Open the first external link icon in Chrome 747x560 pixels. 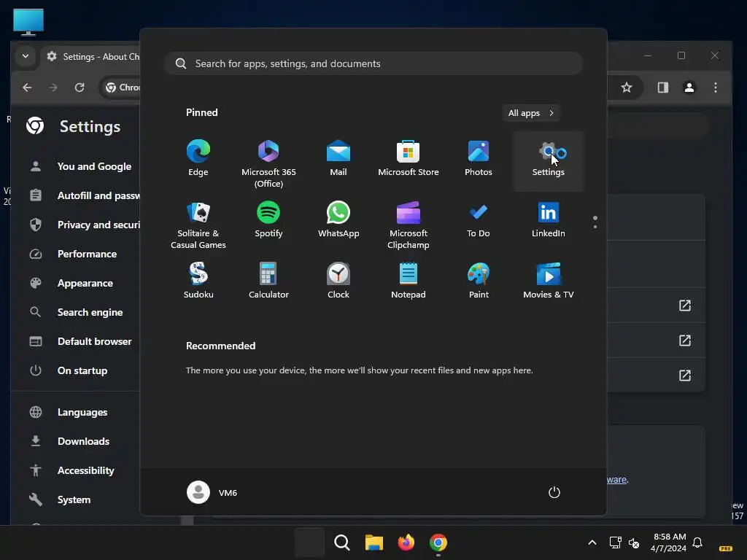pos(684,306)
